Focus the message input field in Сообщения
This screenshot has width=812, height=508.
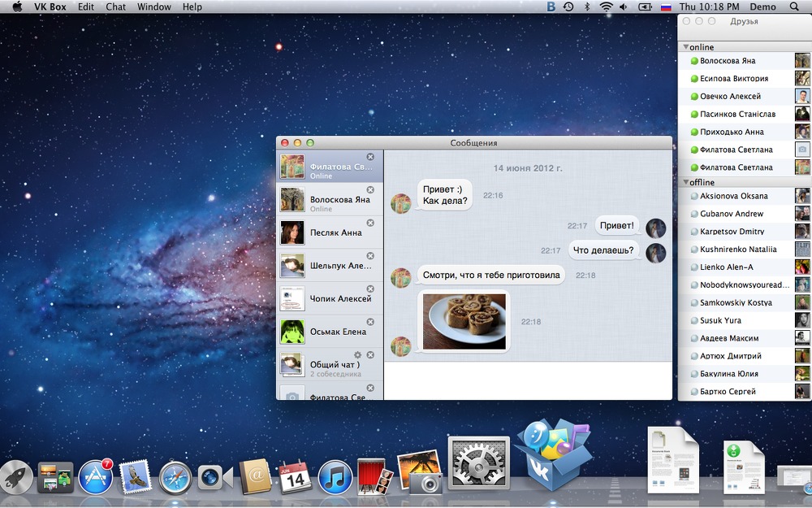(x=528, y=380)
